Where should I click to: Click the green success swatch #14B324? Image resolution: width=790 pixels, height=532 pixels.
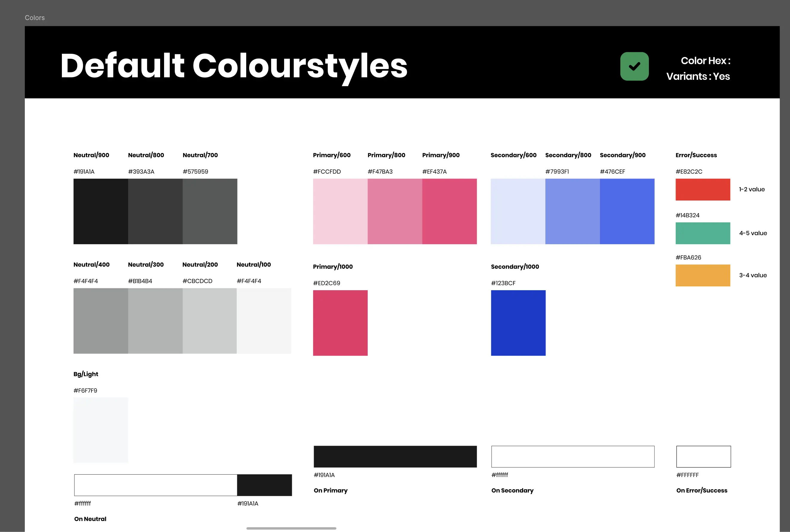(703, 233)
